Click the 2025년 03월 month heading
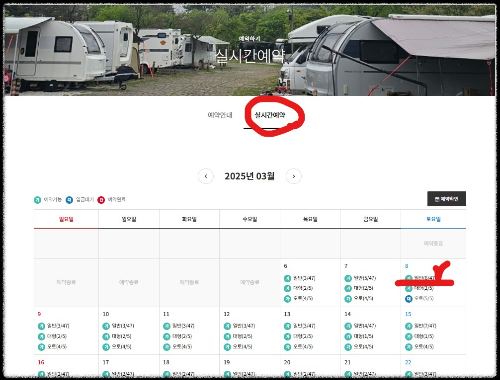Screen dimensions: 500x380 tap(249, 176)
